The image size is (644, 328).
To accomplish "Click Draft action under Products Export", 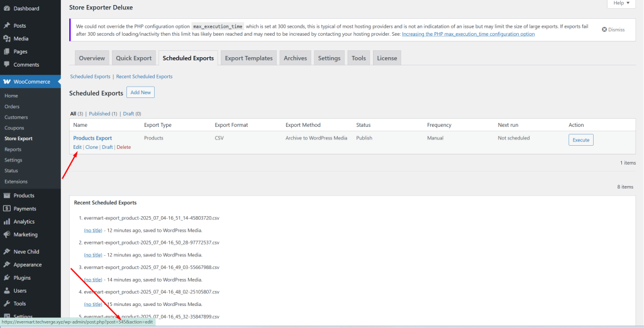I will point(107,147).
